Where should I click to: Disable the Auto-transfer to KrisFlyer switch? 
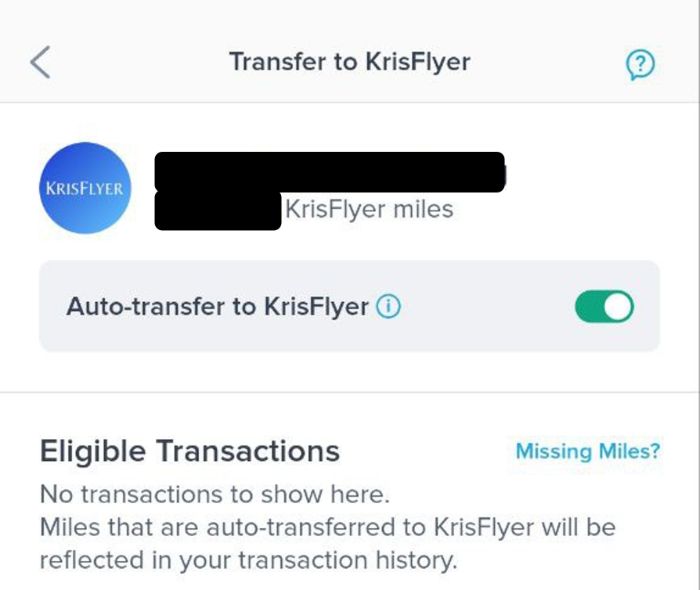(604, 307)
